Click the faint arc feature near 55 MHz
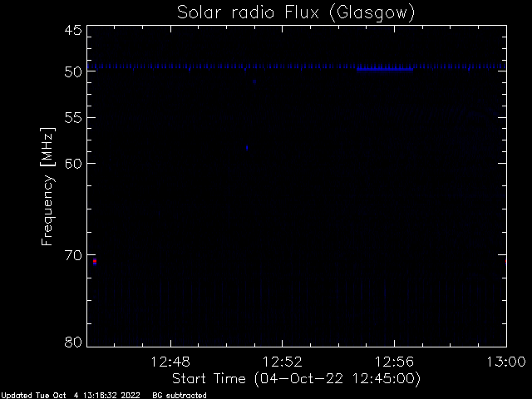 point(479,117)
